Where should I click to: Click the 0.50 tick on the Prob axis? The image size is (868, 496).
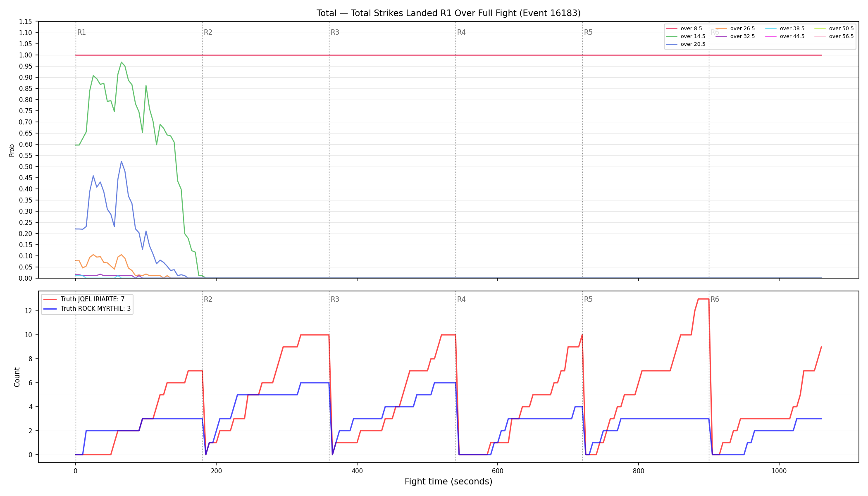(26, 167)
